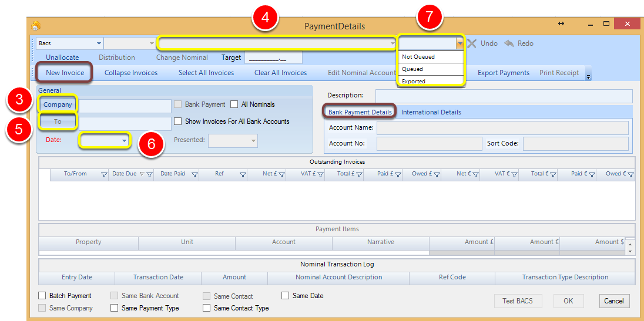Viewport: 644px width, 321px height.
Task: Filter the Total £ column
Action: [360, 175]
